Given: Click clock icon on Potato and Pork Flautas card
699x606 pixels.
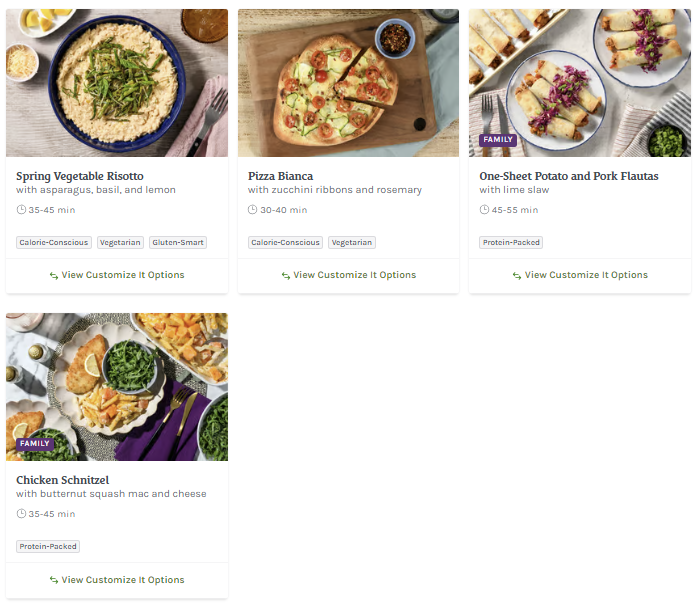Looking at the screenshot, I should (x=484, y=210).
